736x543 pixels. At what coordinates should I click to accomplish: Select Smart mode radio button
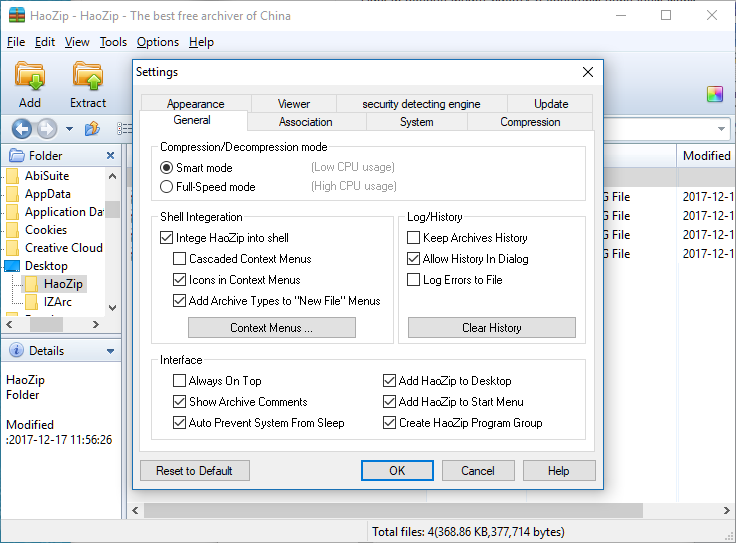click(166, 168)
